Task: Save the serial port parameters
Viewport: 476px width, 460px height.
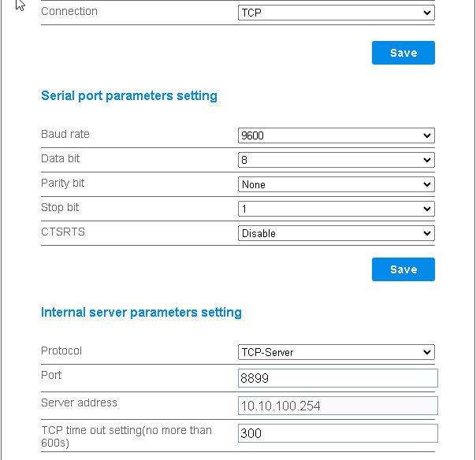Action: (x=403, y=269)
